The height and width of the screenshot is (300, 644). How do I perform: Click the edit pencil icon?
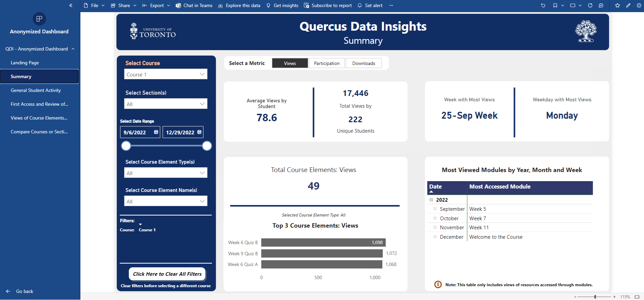click(628, 5)
